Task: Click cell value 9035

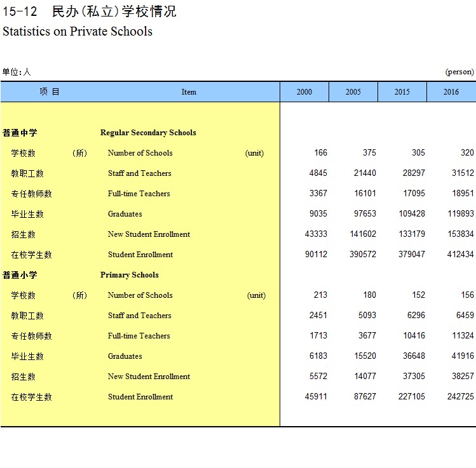Action: pyautogui.click(x=318, y=213)
